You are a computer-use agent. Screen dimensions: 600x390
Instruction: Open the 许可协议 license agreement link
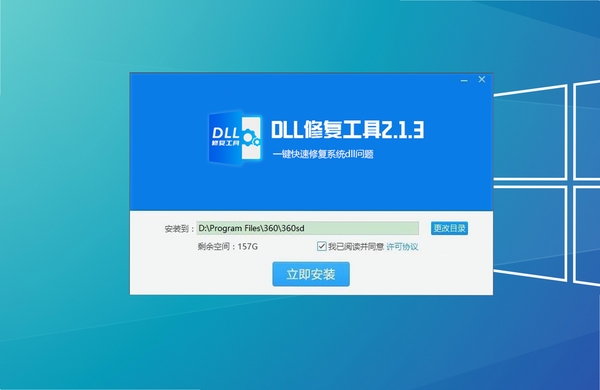click(402, 246)
